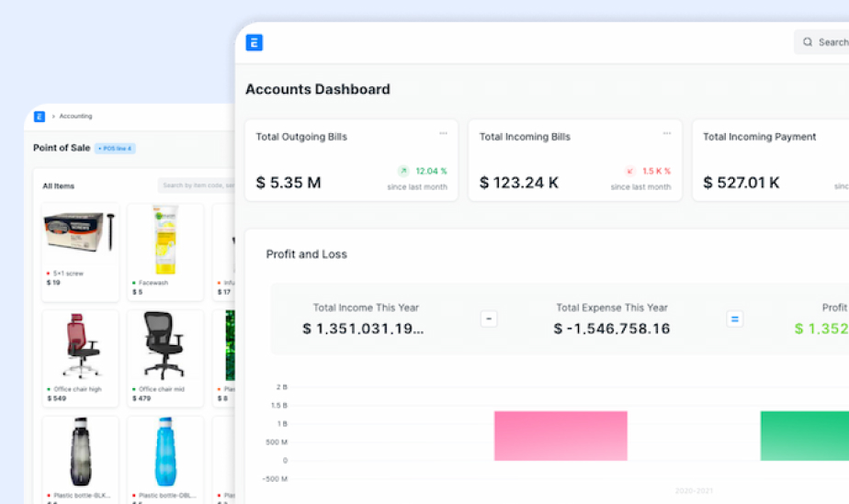This screenshot has width=849, height=504.
Task: Click the Search by item code field
Action: click(x=196, y=185)
